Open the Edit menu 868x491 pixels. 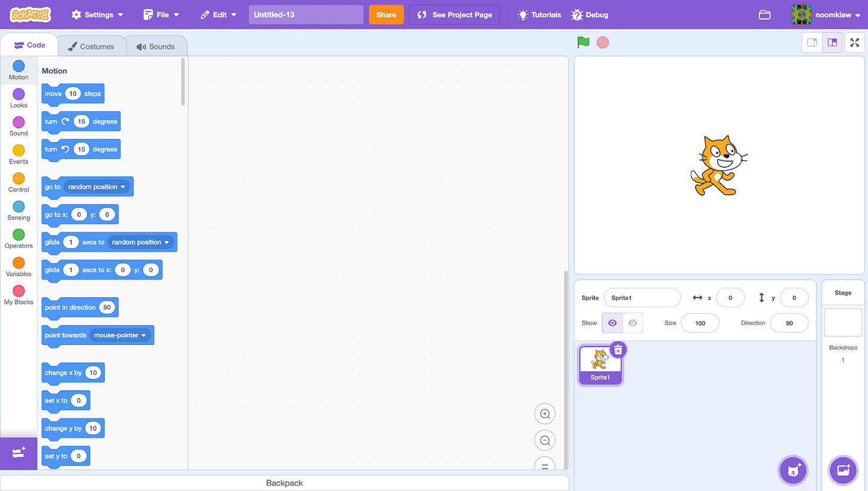[x=219, y=14]
